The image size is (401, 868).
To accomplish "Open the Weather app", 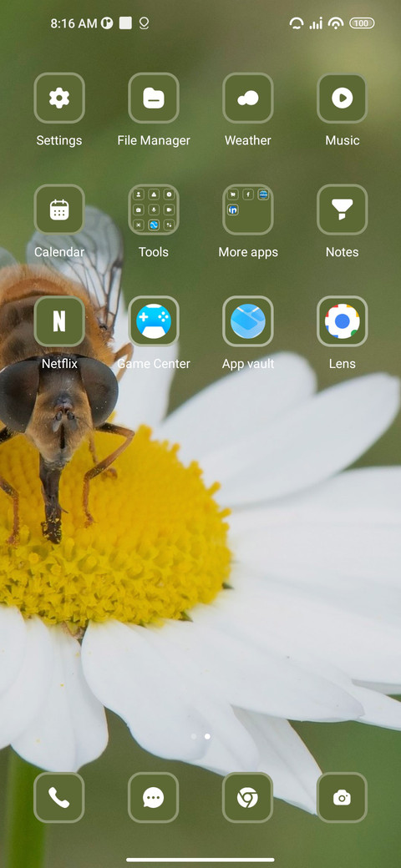I will [248, 98].
